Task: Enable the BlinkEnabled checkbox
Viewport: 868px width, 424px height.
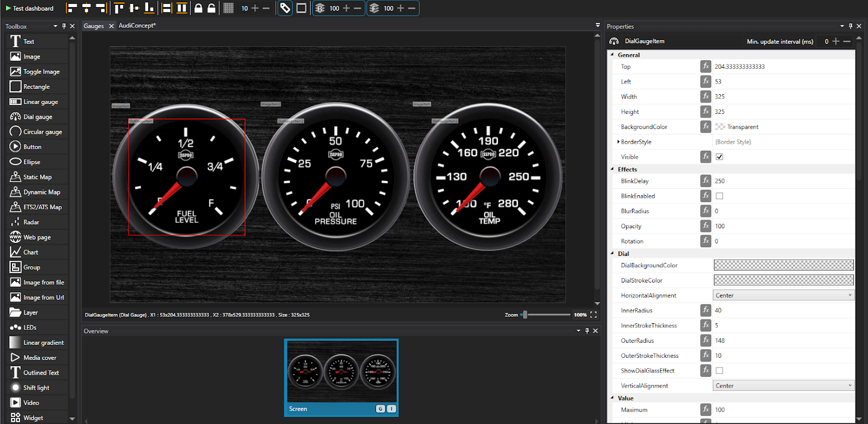Action: [719, 196]
